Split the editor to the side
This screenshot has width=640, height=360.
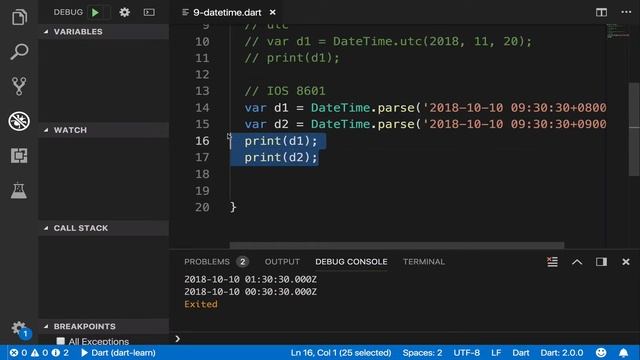[x=601, y=12]
